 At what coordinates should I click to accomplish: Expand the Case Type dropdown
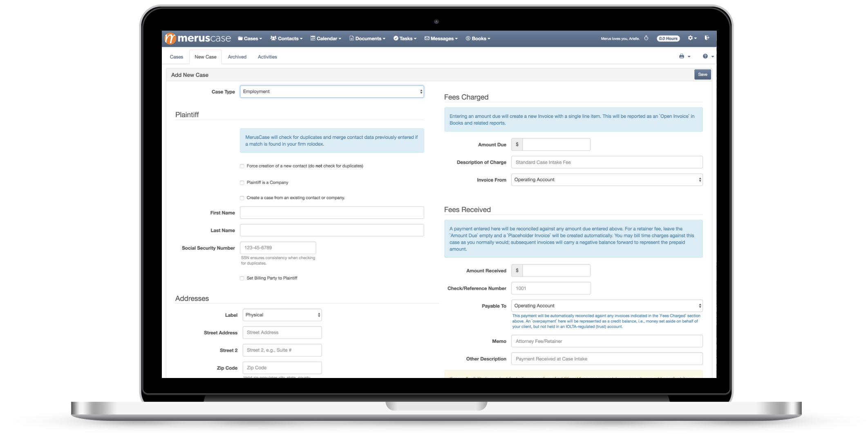(332, 91)
